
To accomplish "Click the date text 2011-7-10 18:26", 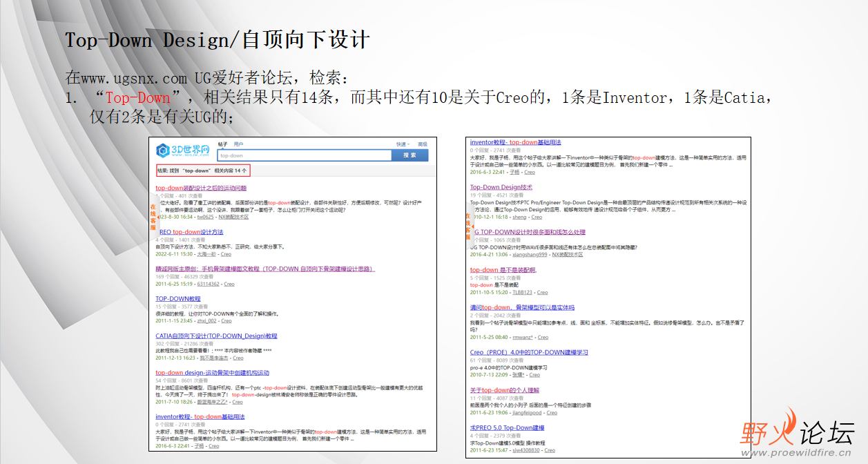I will pyautogui.click(x=174, y=402).
